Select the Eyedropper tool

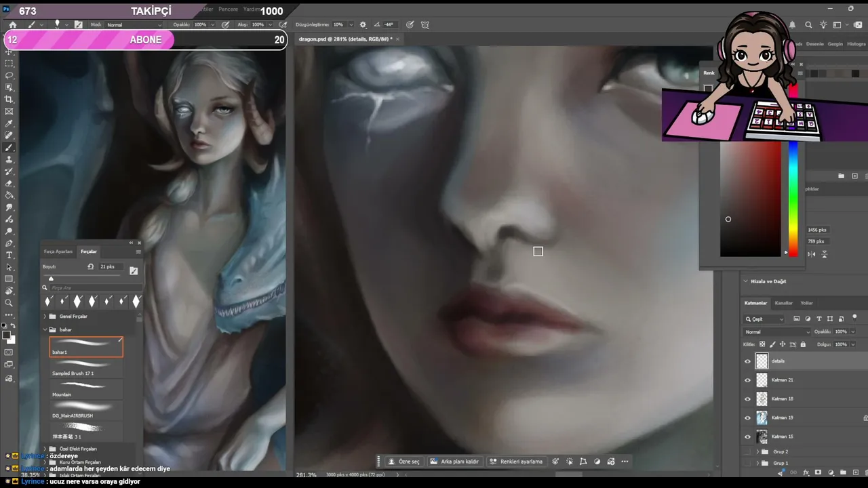pyautogui.click(x=9, y=124)
